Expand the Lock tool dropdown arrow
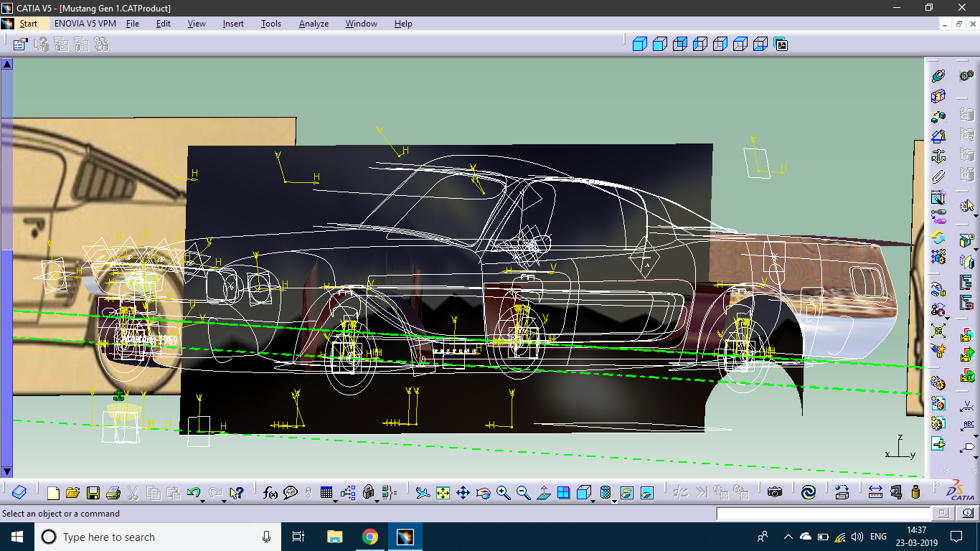Image resolution: width=980 pixels, height=551 pixels. [x=377, y=500]
